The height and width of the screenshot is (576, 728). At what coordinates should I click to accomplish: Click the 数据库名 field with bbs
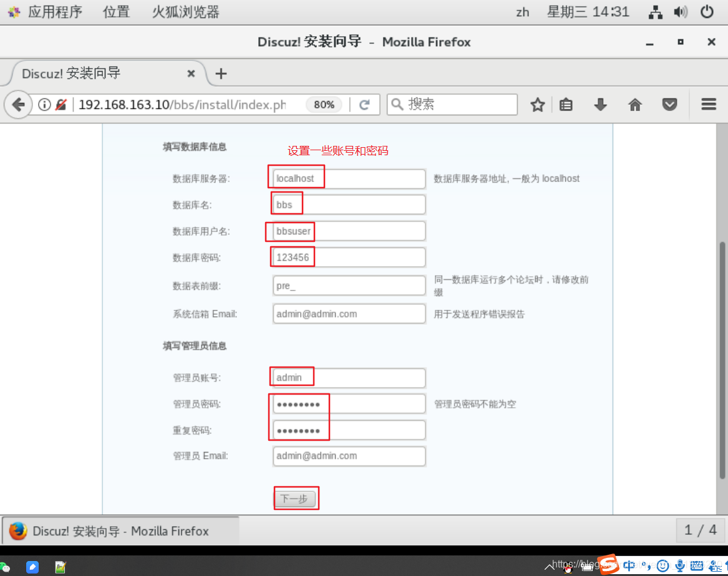pos(349,204)
